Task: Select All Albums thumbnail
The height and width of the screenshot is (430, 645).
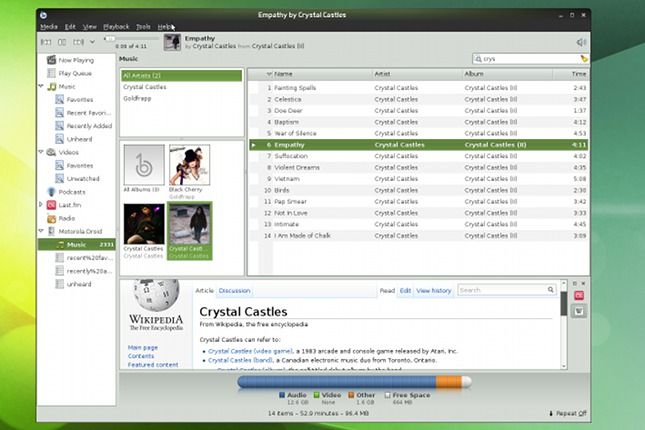Action: click(144, 165)
